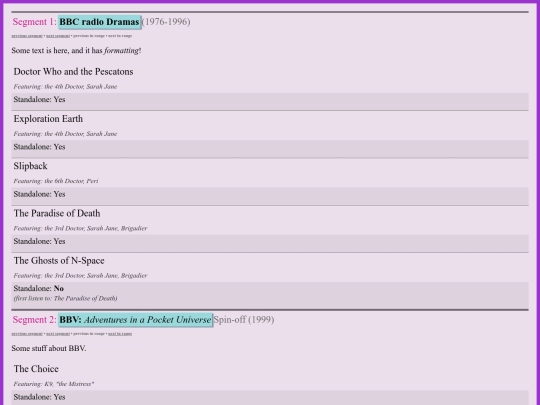Click 'Standalone: No' for The Ghosts of N-Space

click(x=39, y=288)
